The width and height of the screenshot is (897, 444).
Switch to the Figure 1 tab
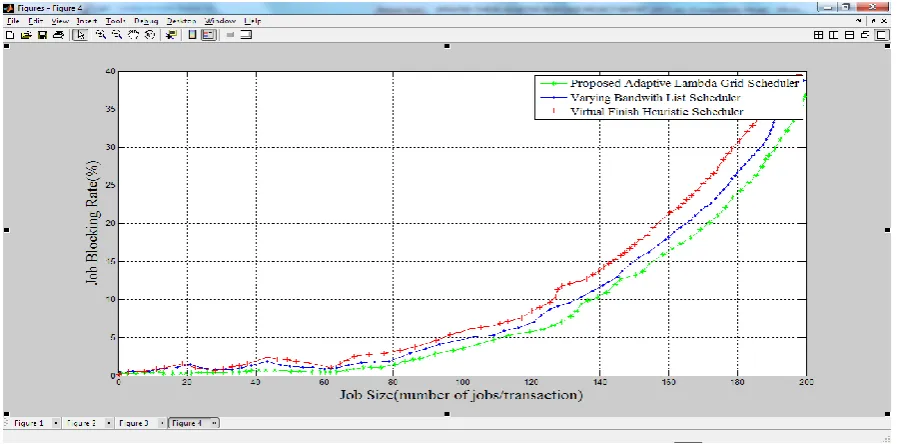tap(29, 423)
